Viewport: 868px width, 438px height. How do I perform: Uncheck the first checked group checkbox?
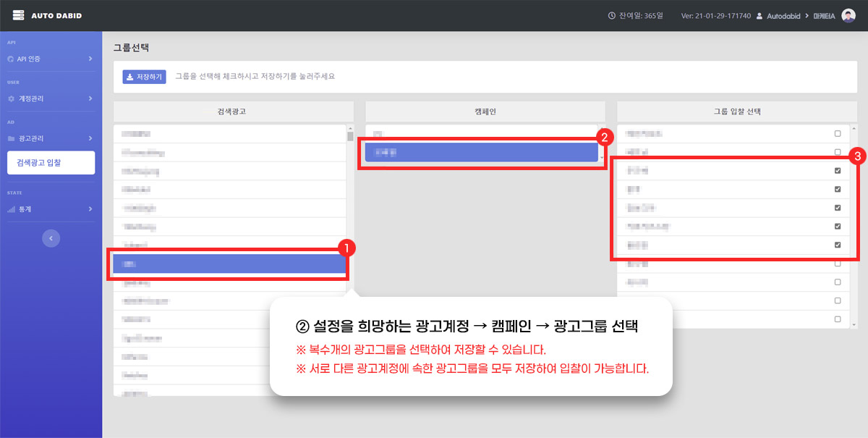[x=838, y=171]
